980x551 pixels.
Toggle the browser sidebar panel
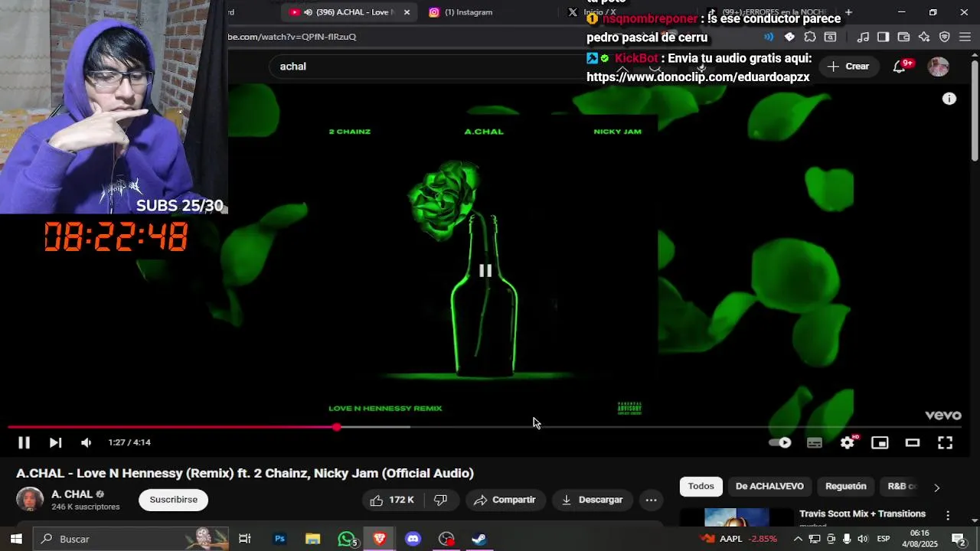[x=883, y=37]
